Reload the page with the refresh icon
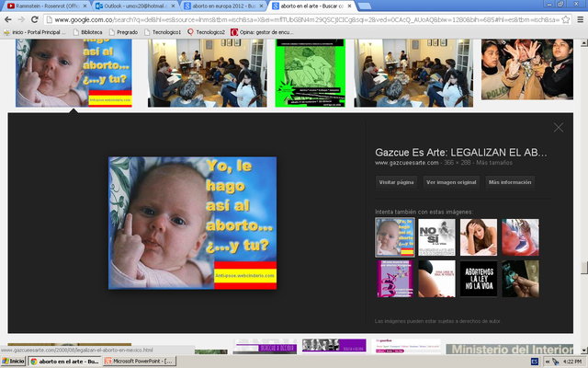The image size is (588, 368). 35,19
